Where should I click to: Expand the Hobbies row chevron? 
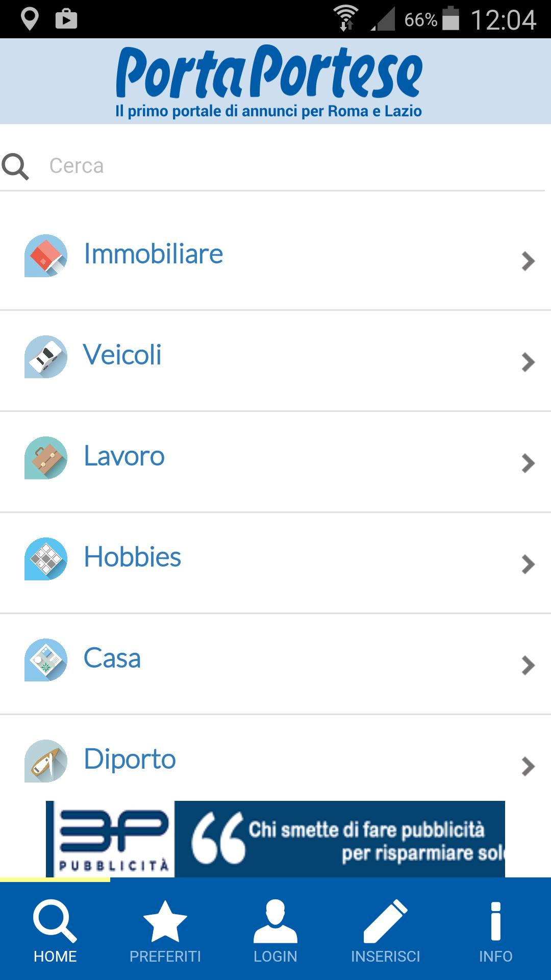(x=528, y=564)
